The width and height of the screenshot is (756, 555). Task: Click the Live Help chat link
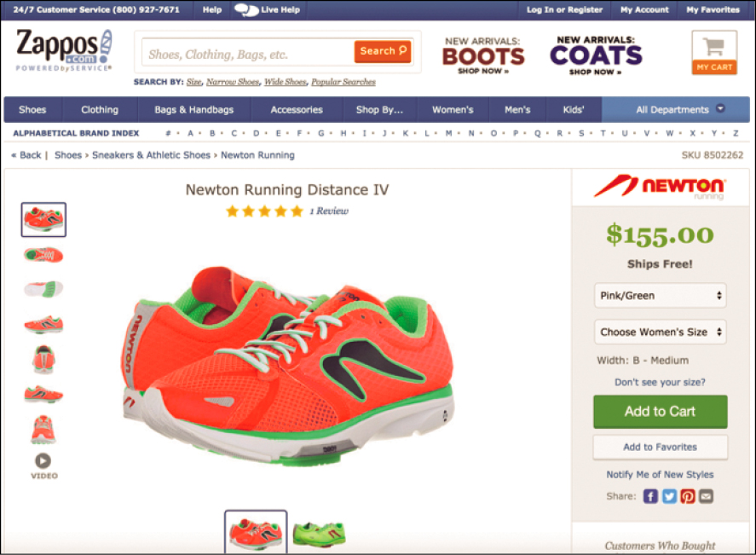(267, 9)
